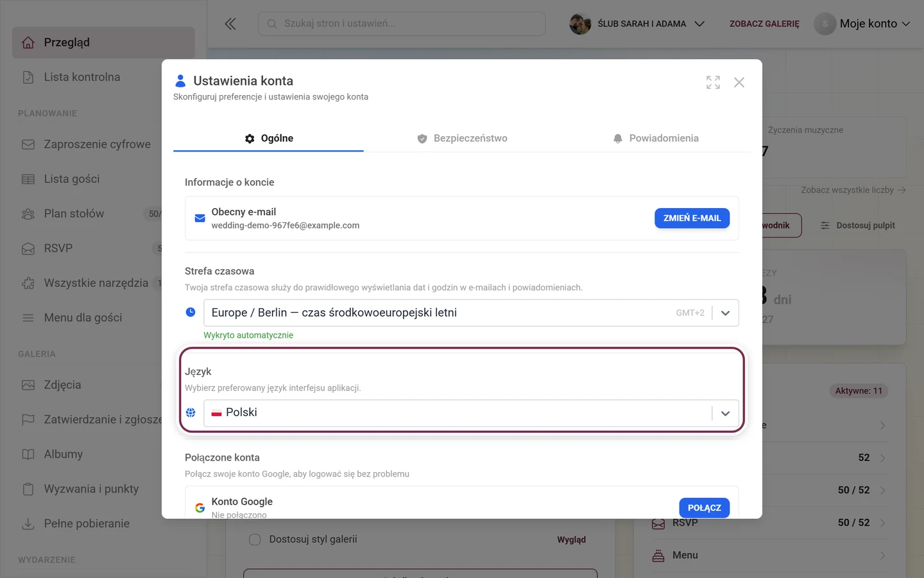Switch to the Bezpieczeństwo tab
The height and width of the screenshot is (578, 924).
pyautogui.click(x=461, y=138)
